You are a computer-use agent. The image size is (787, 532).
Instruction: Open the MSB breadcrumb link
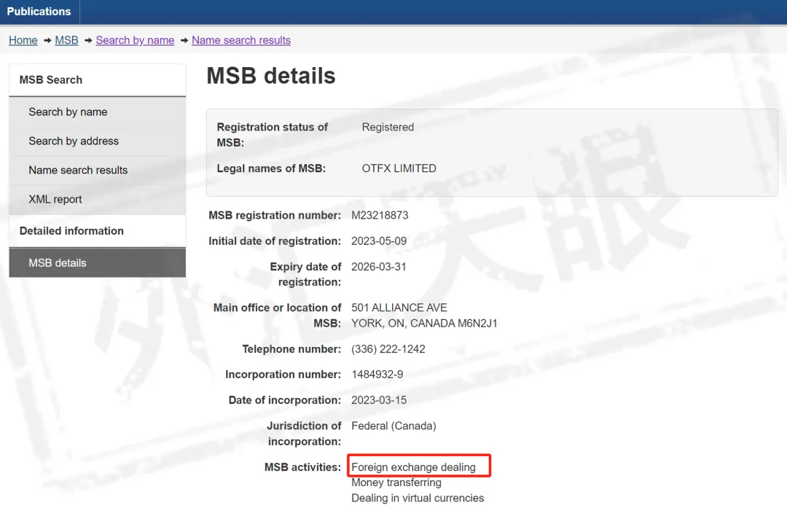pyautogui.click(x=67, y=40)
